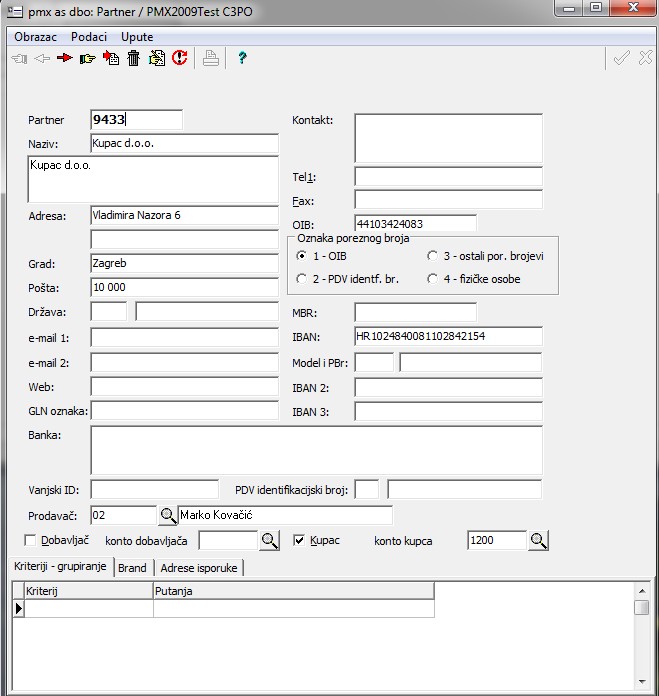Click the Pošta field with 10 000
This screenshot has height=696, width=659.
185,287
